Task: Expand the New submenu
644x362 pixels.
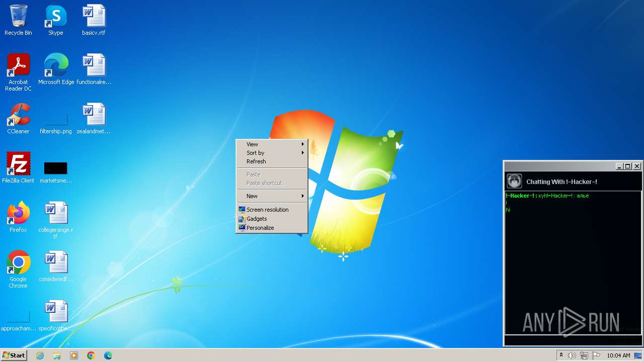Action: [272, 196]
